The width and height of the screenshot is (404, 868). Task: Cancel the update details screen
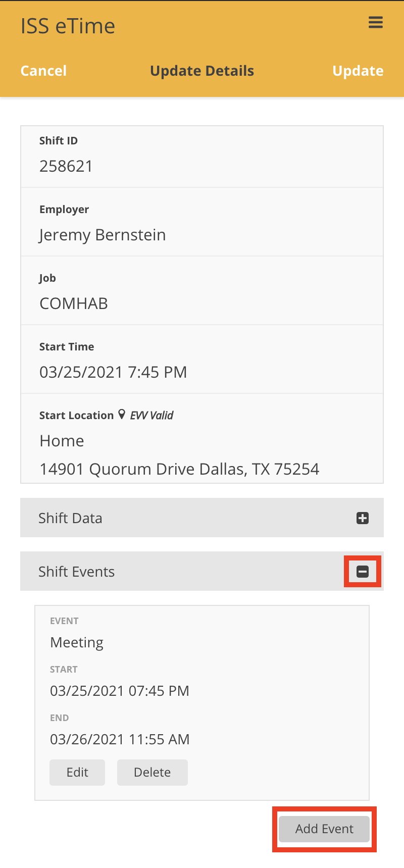coord(43,71)
